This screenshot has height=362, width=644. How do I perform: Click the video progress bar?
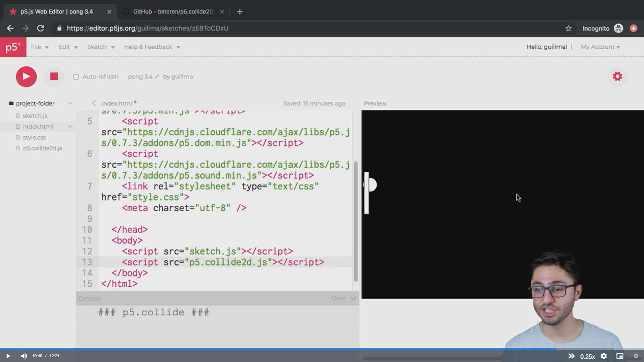[322, 349]
